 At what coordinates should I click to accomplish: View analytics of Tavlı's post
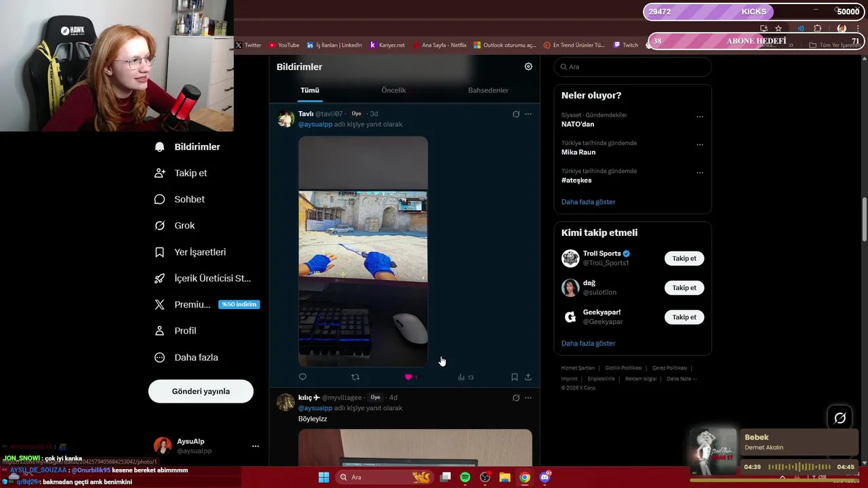pos(465,378)
